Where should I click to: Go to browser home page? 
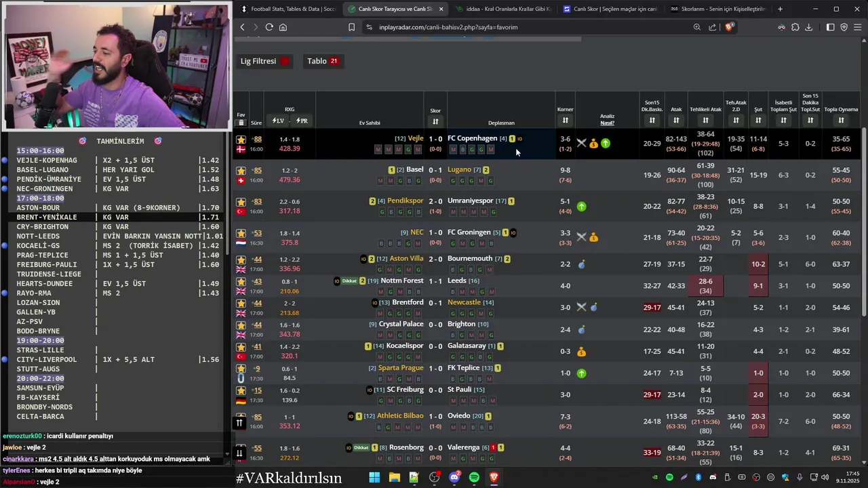coord(283,27)
